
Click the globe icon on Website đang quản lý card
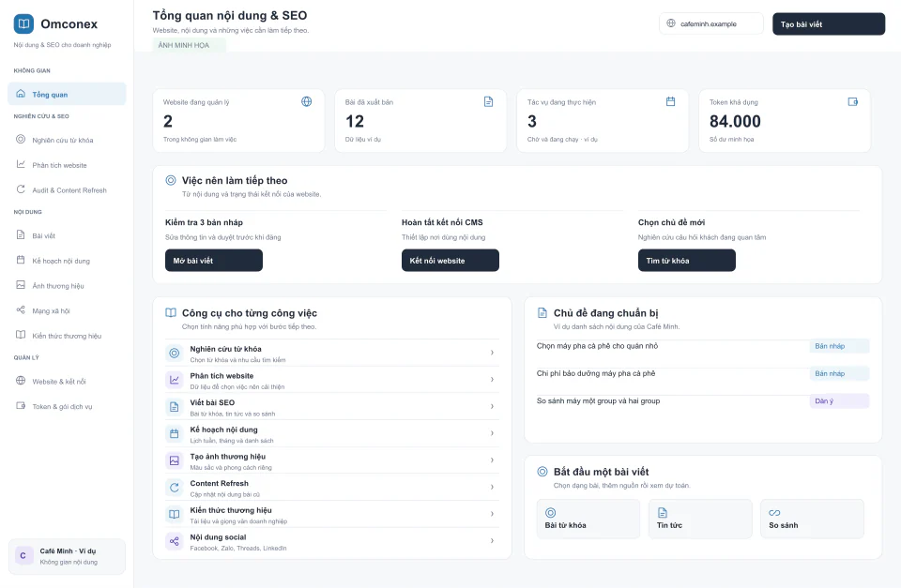point(307,101)
